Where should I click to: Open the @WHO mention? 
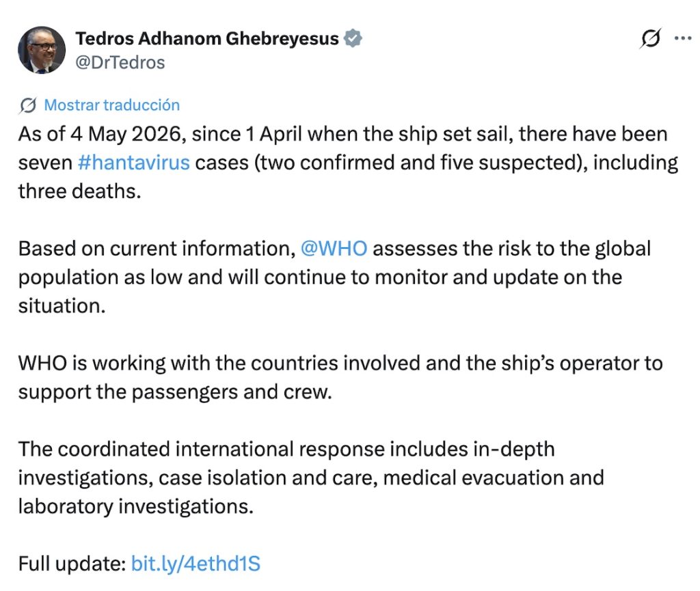[x=334, y=249]
